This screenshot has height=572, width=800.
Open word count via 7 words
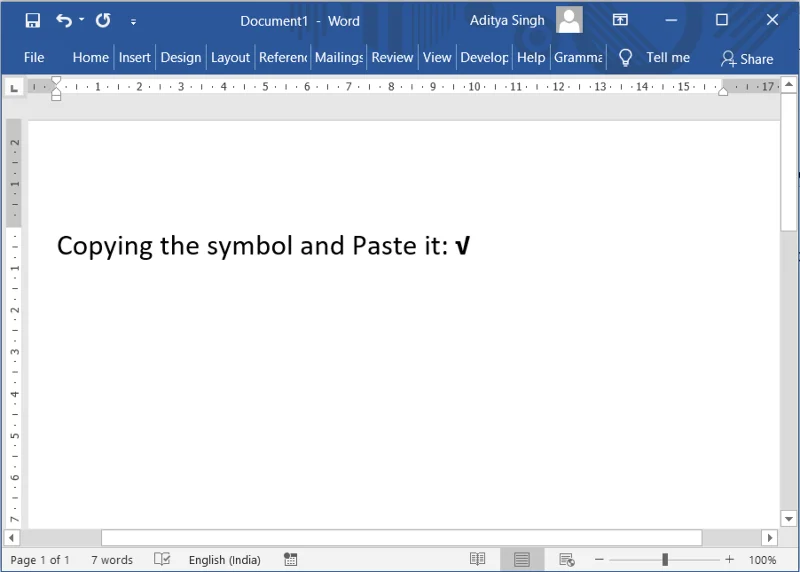(112, 560)
